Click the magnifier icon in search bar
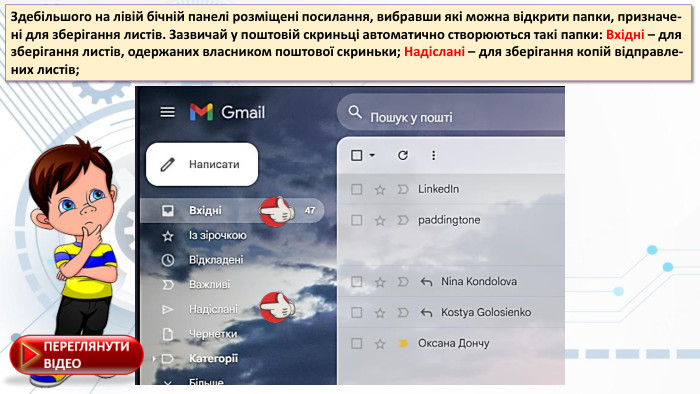Image resolution: width=700 pixels, height=394 pixels. click(x=355, y=112)
